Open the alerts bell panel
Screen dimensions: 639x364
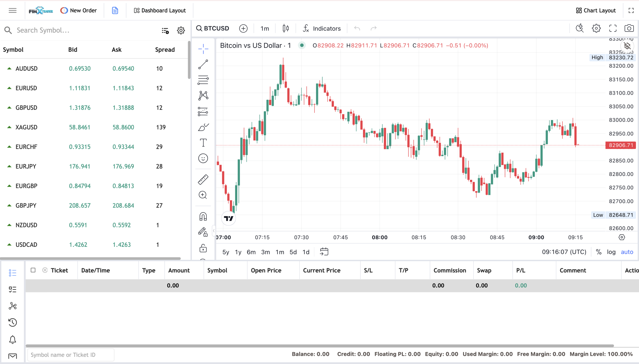click(x=12, y=339)
